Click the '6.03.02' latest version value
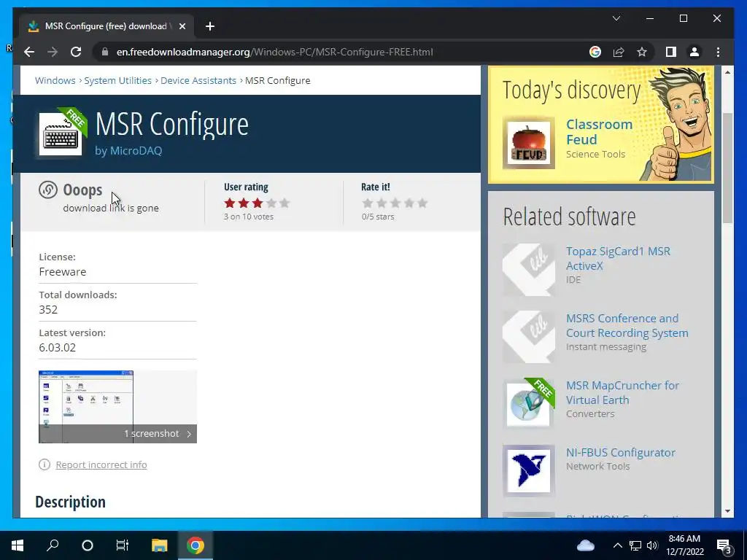This screenshot has width=747, height=560. point(57,348)
